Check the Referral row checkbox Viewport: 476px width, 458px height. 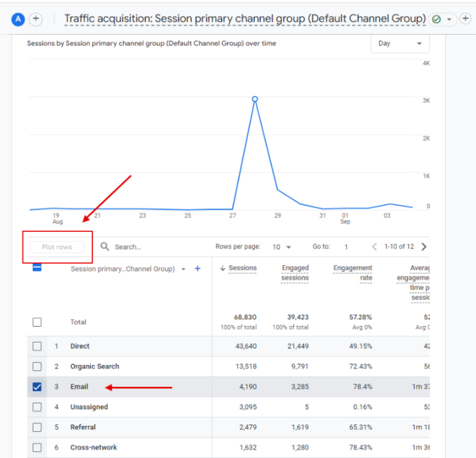37,428
